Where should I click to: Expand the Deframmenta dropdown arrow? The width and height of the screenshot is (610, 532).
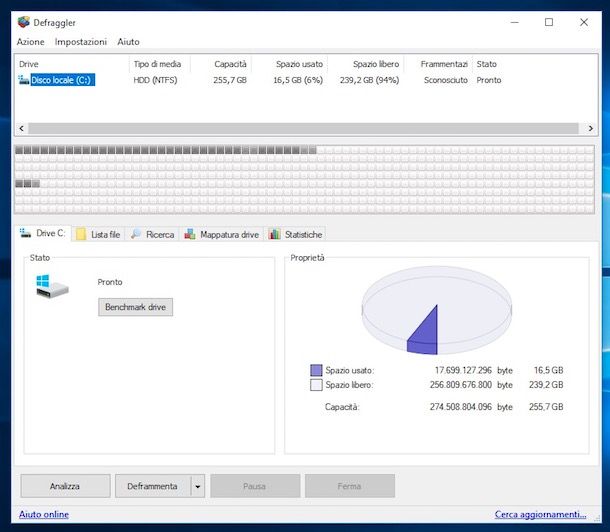pyautogui.click(x=198, y=486)
